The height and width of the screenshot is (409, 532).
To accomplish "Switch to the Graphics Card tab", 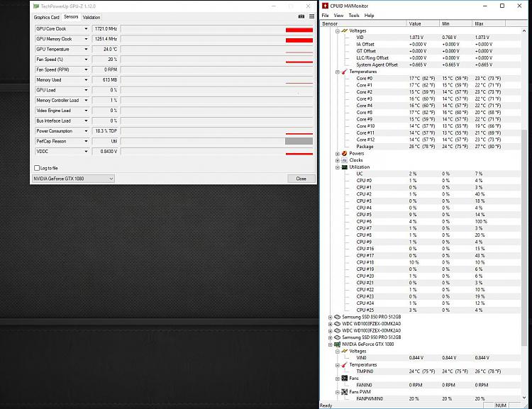I will pyautogui.click(x=47, y=17).
